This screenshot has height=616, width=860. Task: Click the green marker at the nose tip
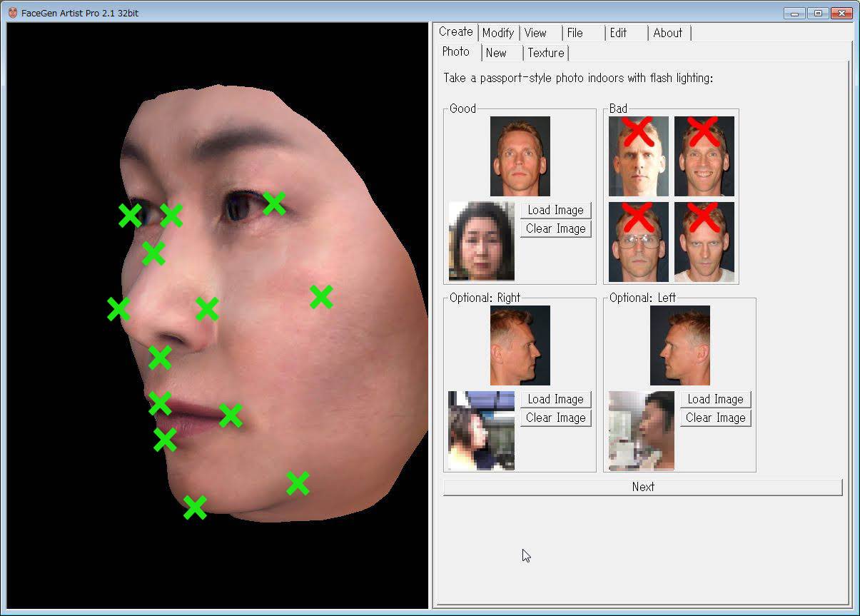click(x=118, y=309)
